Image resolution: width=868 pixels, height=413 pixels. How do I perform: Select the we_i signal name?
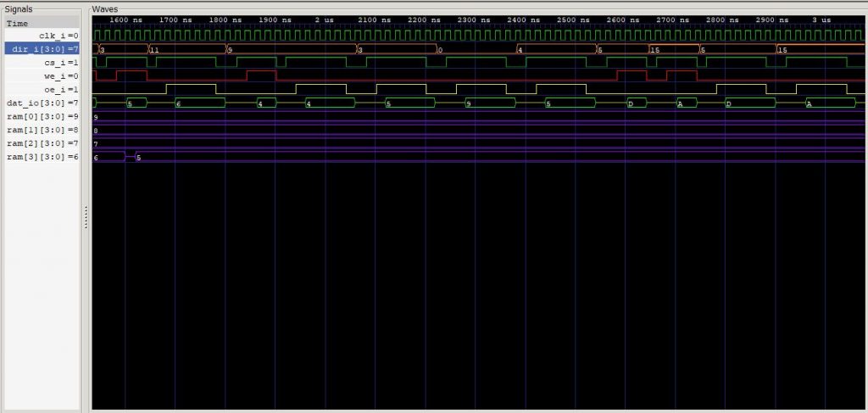(42, 76)
